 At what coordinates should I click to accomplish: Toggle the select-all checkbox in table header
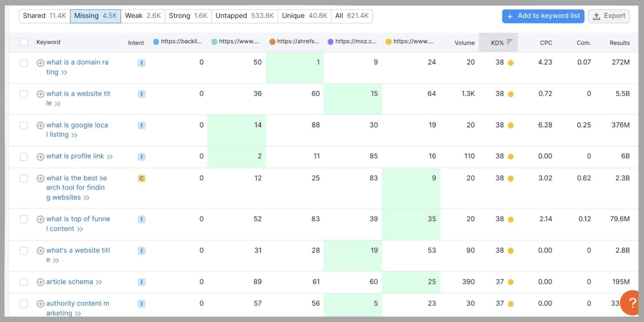point(24,42)
